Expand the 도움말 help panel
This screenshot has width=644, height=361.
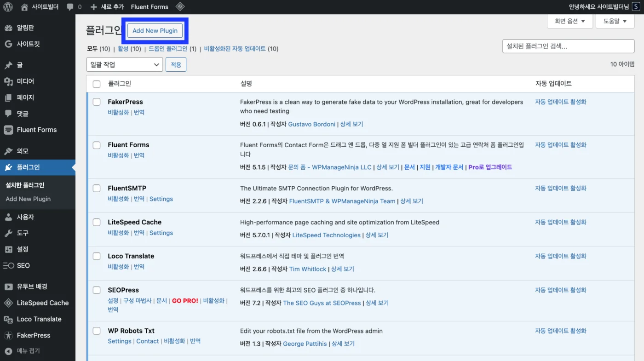tap(615, 21)
